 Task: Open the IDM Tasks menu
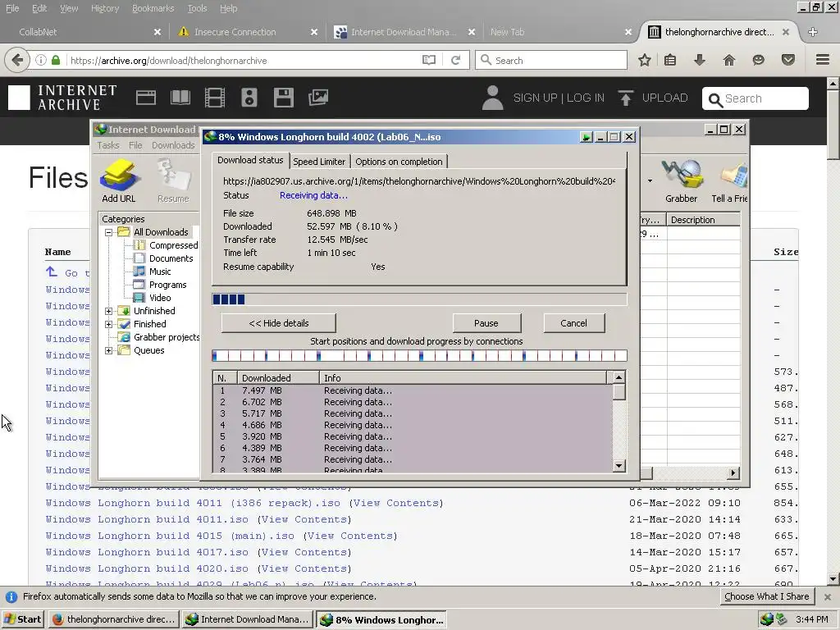[108, 145]
